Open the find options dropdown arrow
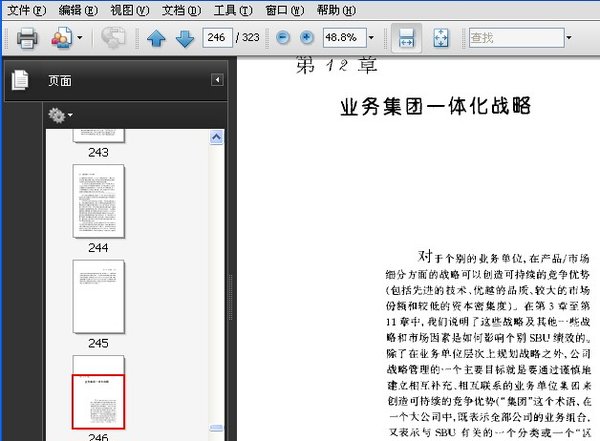The height and width of the screenshot is (441, 600). 569,38
